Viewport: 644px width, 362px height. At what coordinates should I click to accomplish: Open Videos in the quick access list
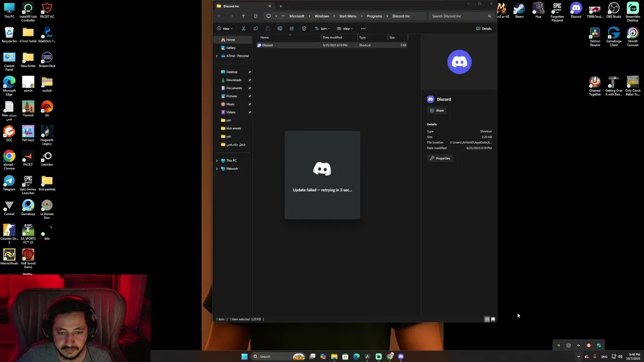(230, 112)
